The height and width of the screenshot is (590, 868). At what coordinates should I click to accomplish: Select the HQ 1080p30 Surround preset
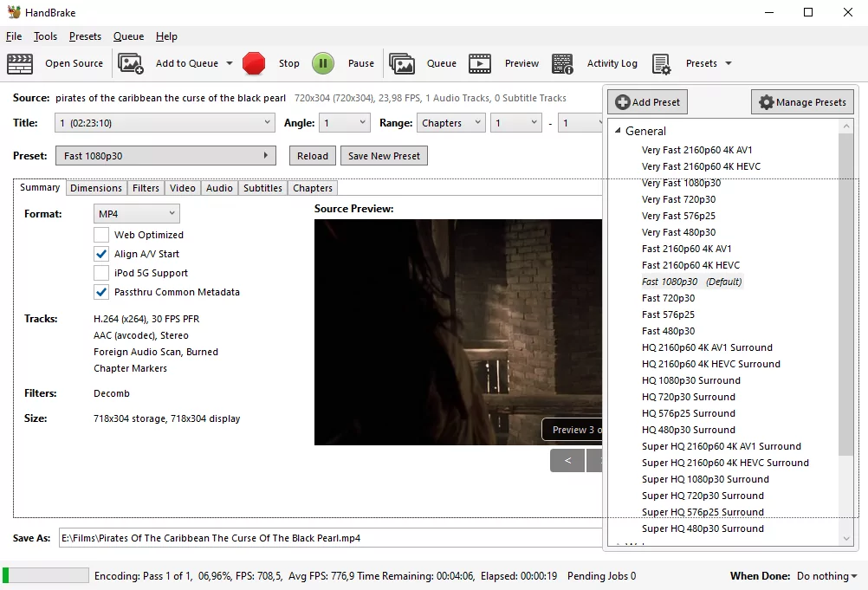pos(691,381)
